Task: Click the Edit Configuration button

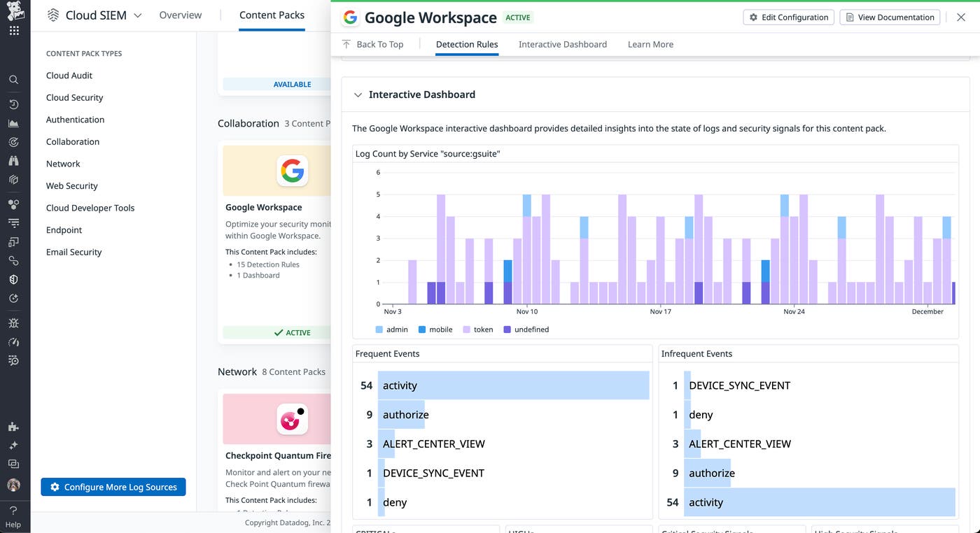Action: pos(788,17)
